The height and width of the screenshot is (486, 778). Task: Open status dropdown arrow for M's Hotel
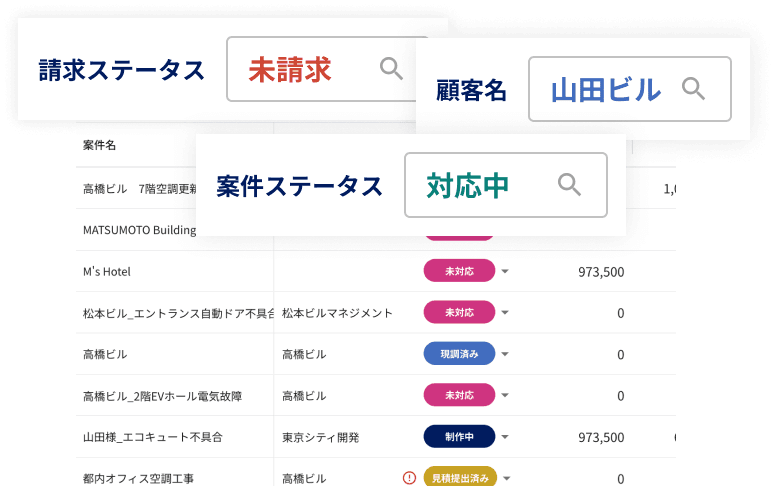click(x=505, y=271)
